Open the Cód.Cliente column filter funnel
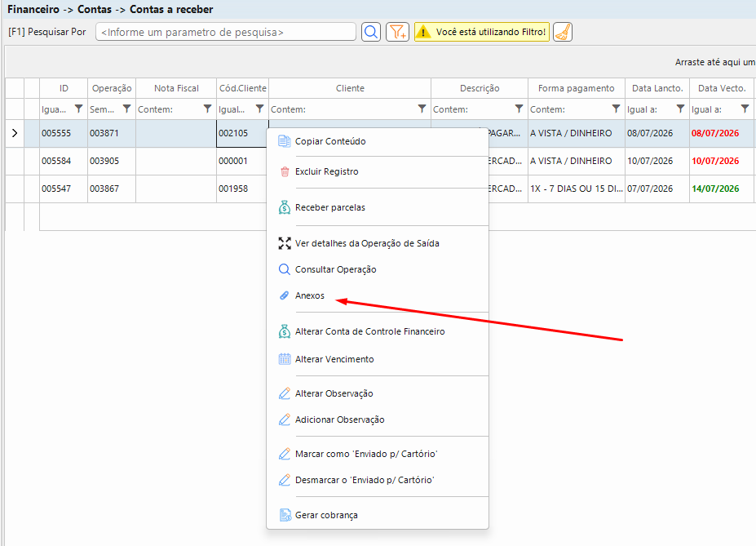Image resolution: width=756 pixels, height=546 pixels. (259, 109)
